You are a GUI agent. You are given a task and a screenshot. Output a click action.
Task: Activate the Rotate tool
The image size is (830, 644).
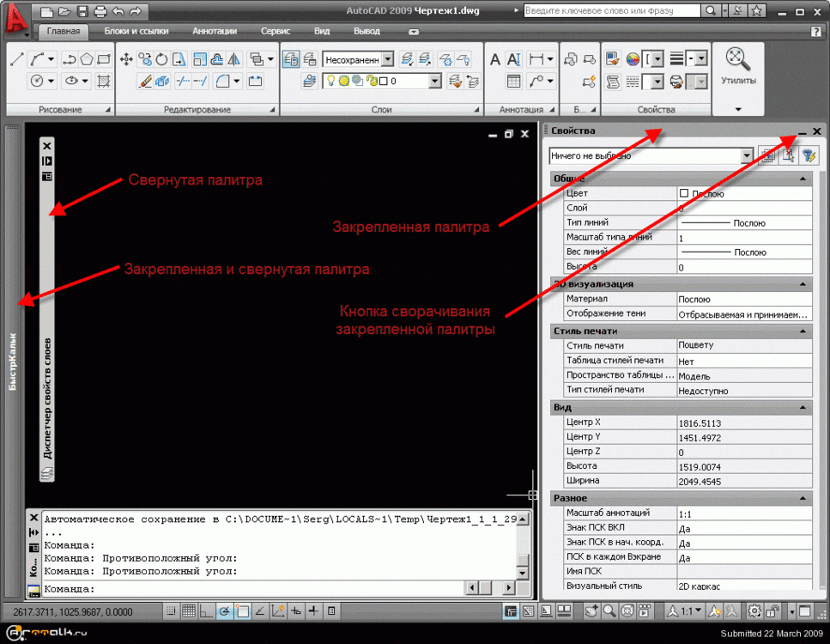pos(161,59)
